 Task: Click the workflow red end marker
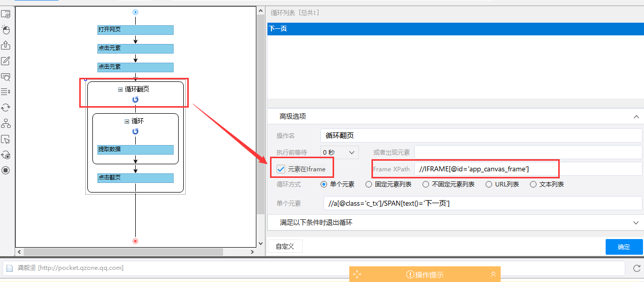[x=135, y=241]
